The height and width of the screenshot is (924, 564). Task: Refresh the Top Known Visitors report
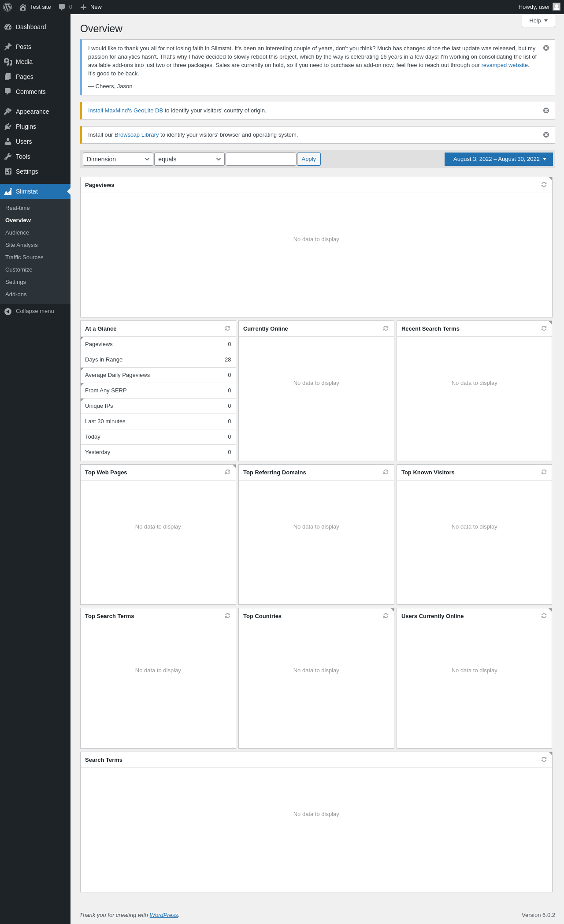[x=544, y=472]
